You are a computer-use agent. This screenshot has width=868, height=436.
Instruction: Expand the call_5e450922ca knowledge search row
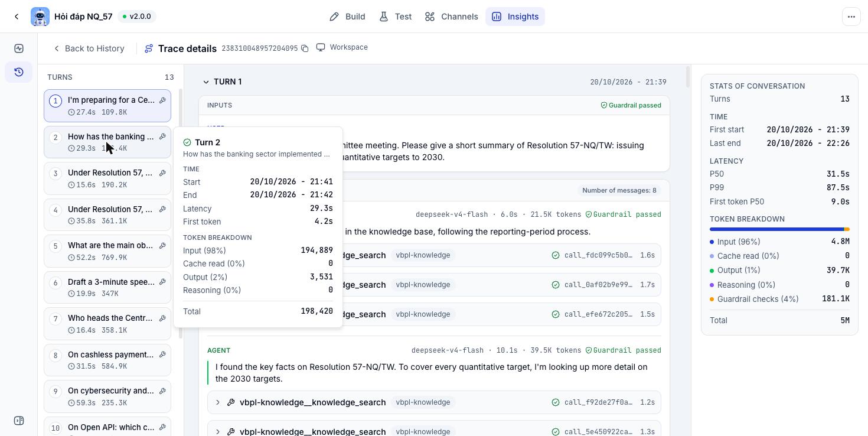(218, 431)
